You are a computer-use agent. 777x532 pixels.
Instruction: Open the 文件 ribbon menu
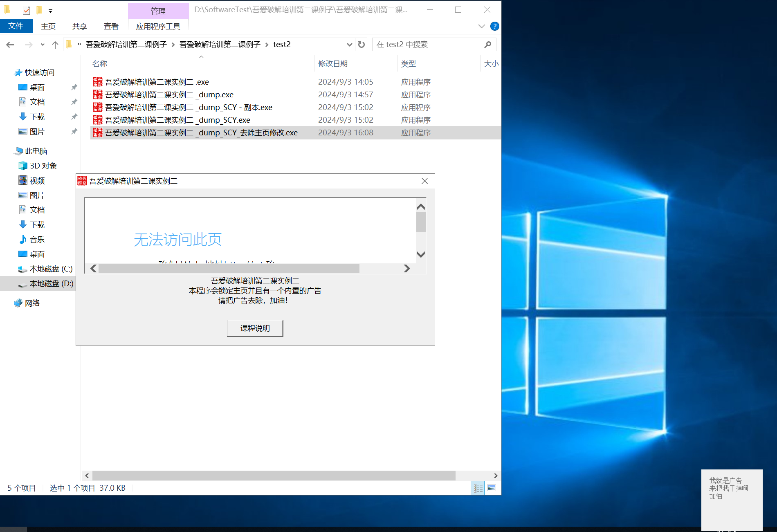[16, 26]
